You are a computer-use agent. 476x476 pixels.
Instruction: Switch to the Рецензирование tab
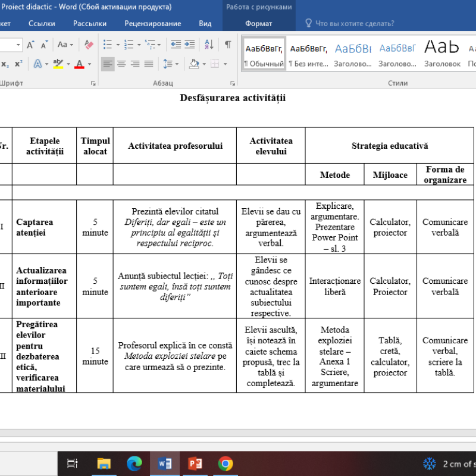tap(152, 23)
